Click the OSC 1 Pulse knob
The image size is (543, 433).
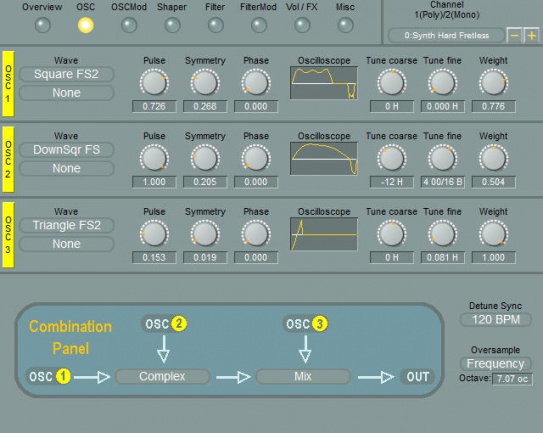coord(154,82)
